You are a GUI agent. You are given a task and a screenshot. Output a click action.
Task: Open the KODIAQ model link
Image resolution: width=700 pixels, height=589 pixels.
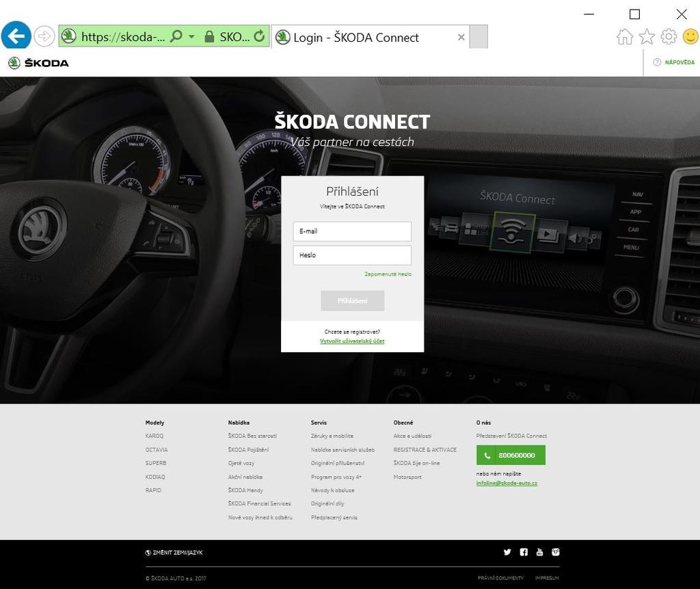coord(155,477)
